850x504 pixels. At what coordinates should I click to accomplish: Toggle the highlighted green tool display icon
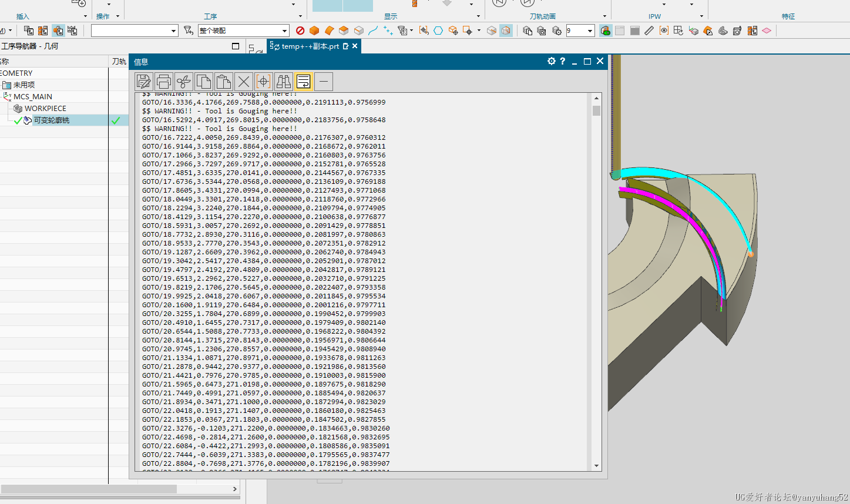tap(605, 31)
